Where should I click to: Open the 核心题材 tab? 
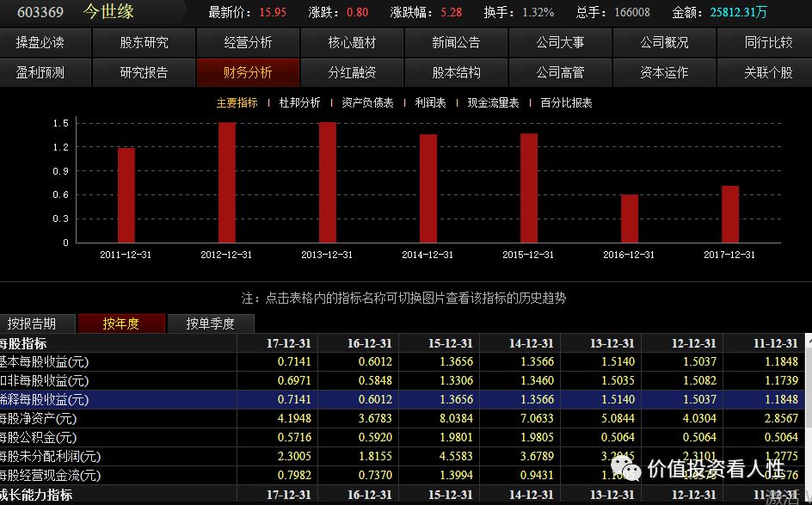click(352, 42)
